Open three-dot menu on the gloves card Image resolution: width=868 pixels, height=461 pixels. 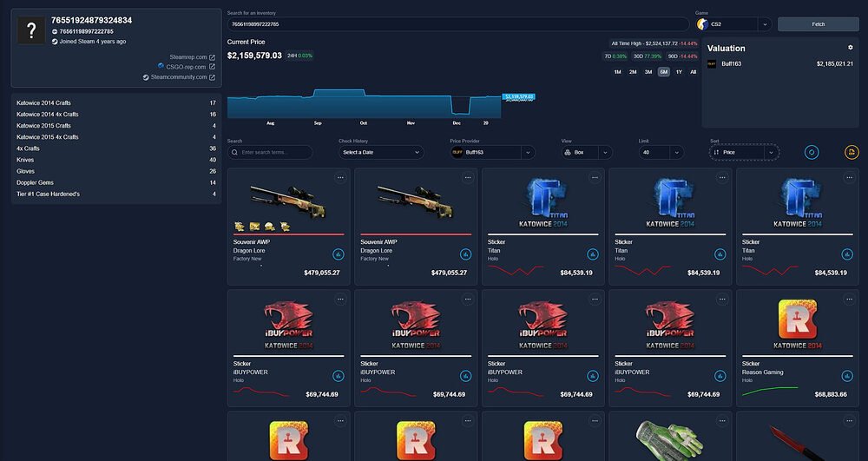(722, 420)
